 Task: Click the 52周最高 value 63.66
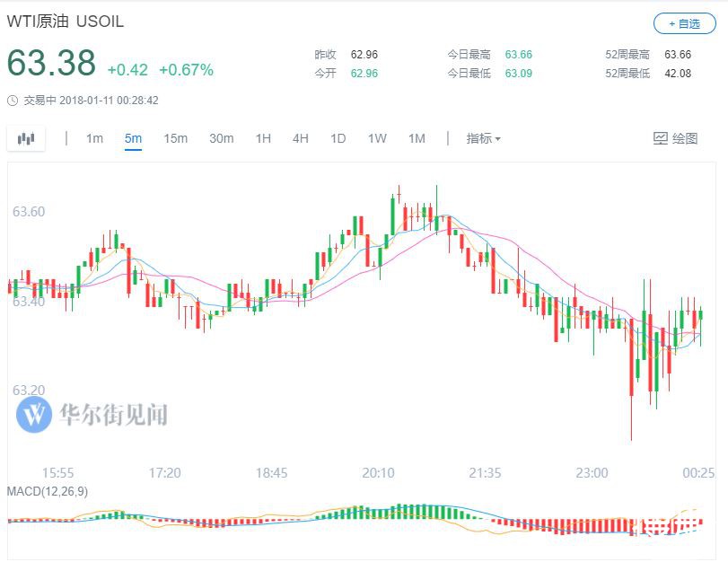pos(678,54)
